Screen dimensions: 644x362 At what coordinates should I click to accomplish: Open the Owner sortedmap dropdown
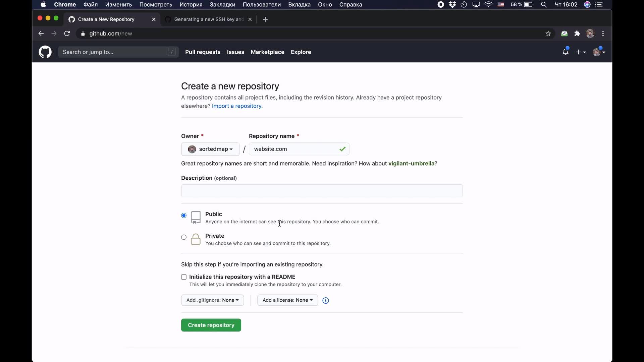tap(210, 149)
